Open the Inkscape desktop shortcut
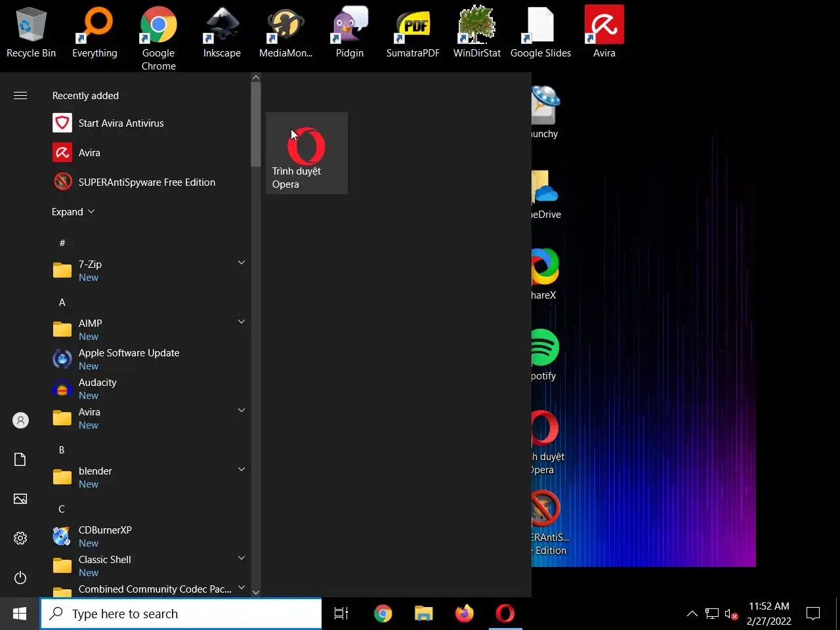840x630 pixels. [222, 33]
